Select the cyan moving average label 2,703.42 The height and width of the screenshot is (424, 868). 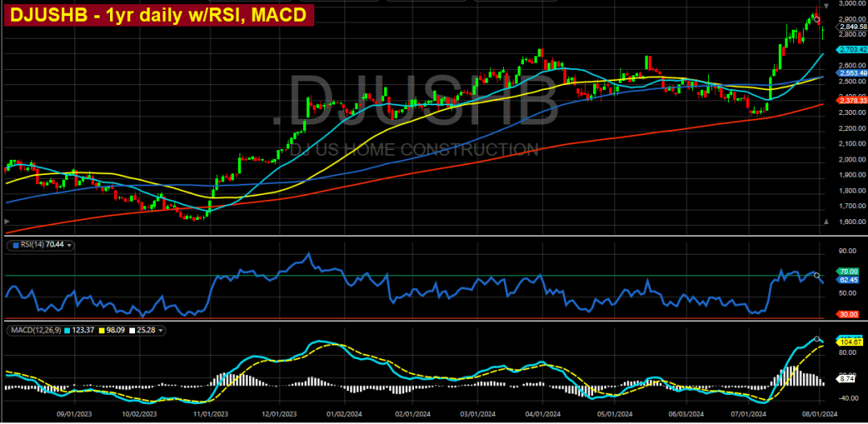click(x=851, y=50)
